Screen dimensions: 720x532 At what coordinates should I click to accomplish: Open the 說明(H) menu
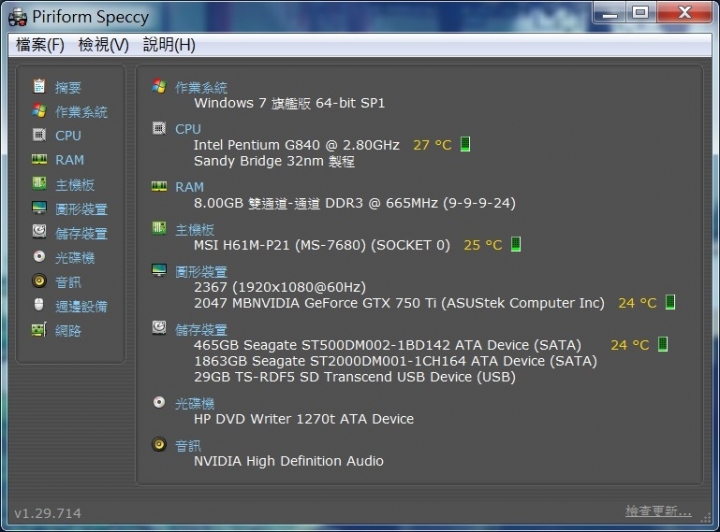(169, 45)
